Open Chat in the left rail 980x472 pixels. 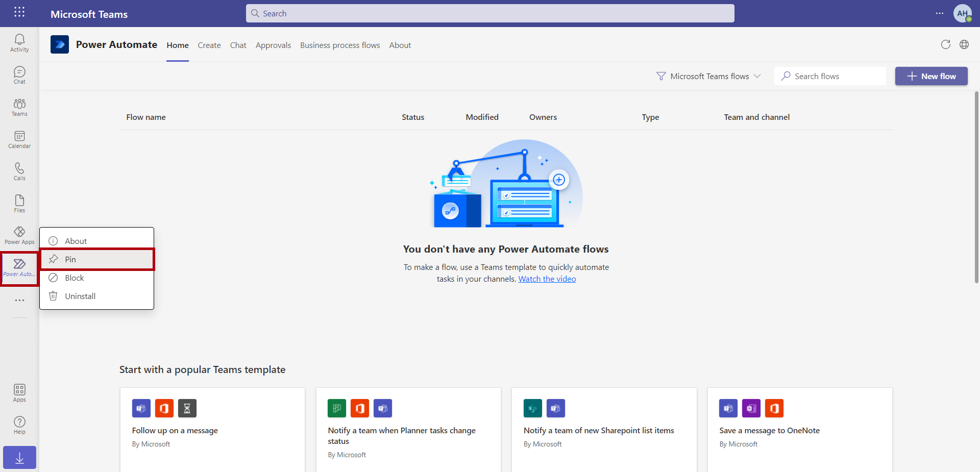[19, 75]
